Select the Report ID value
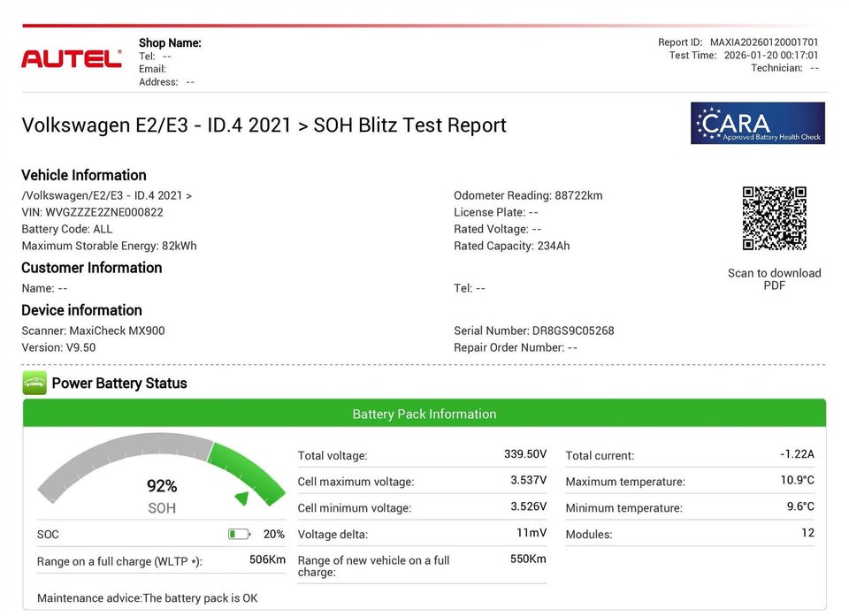849x616 pixels. (x=764, y=42)
